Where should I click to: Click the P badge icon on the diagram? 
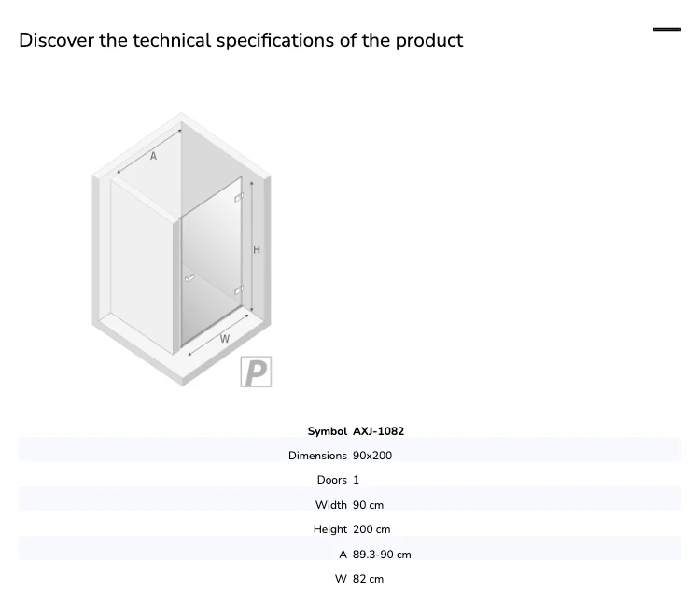(256, 372)
